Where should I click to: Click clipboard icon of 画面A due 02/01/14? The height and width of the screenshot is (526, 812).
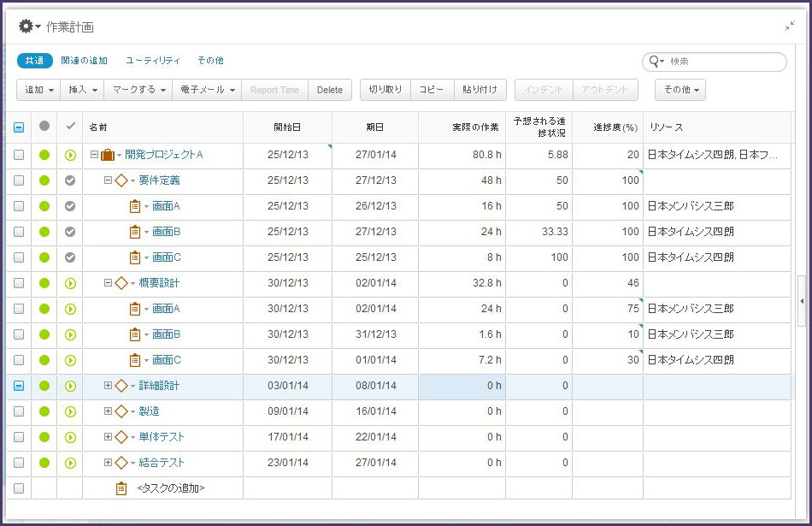click(x=135, y=309)
